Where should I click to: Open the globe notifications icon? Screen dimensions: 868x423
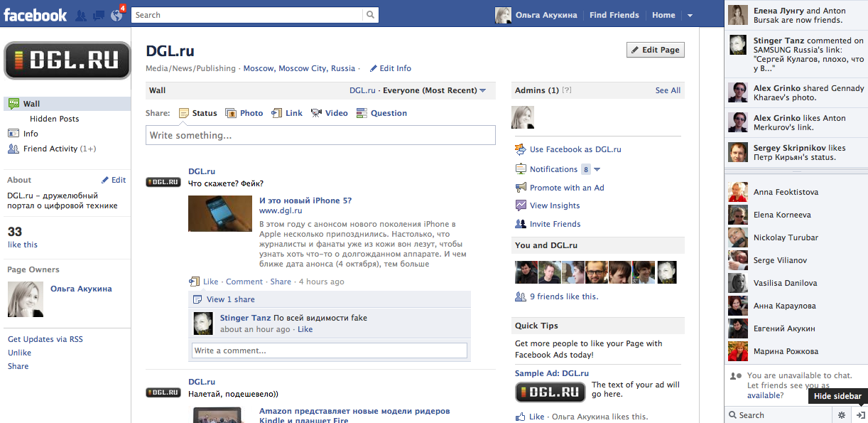click(x=116, y=15)
